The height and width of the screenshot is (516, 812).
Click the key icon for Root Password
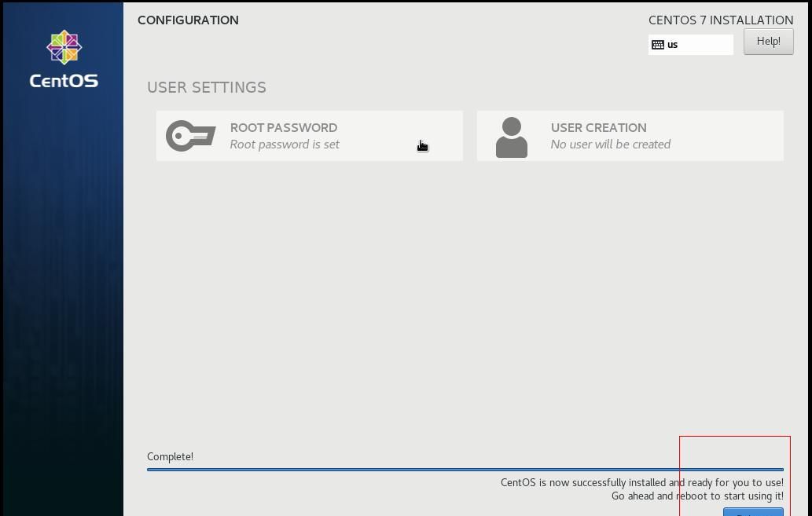click(191, 136)
